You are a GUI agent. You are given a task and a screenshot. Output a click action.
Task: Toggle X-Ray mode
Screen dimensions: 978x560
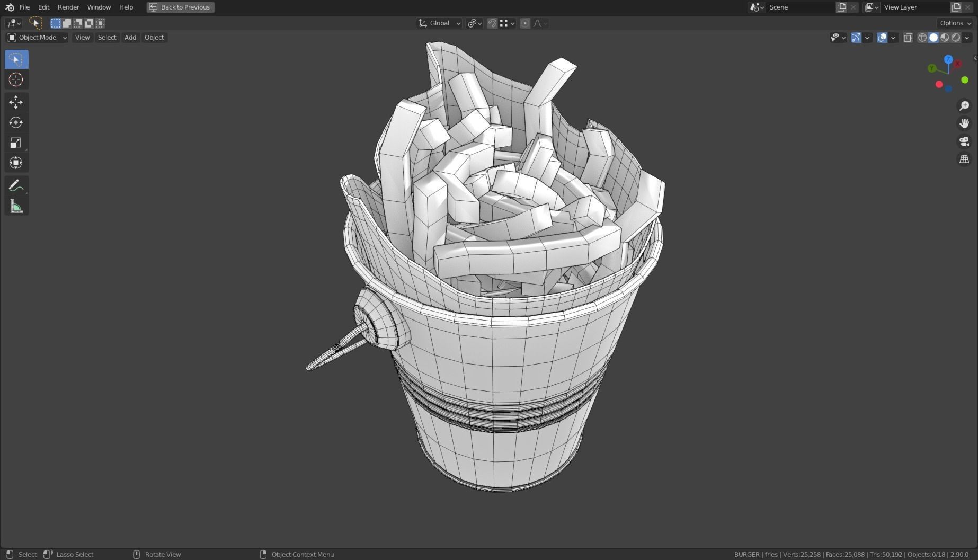(x=908, y=38)
